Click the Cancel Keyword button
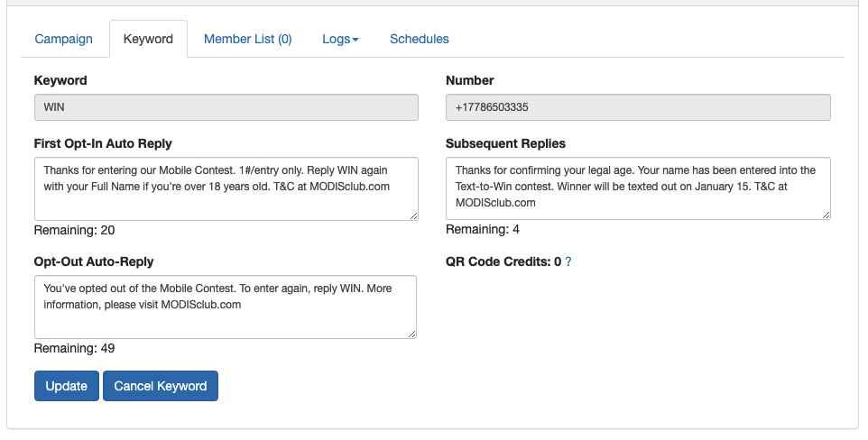Viewport: 868px width, 440px height. [160, 386]
